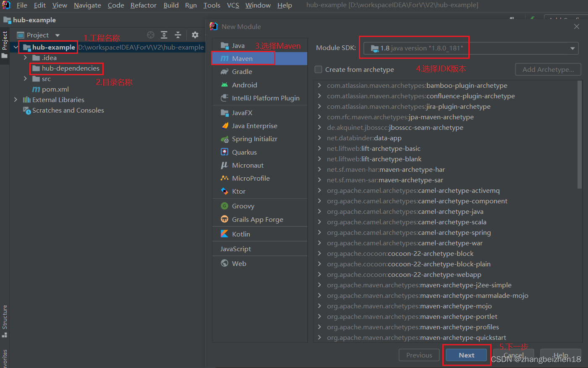
Task: Select the Web module type
Action: [259, 263]
